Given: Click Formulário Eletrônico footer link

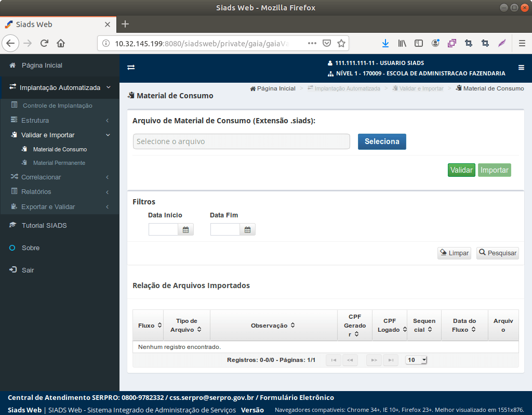Looking at the screenshot, I should tap(297, 398).
